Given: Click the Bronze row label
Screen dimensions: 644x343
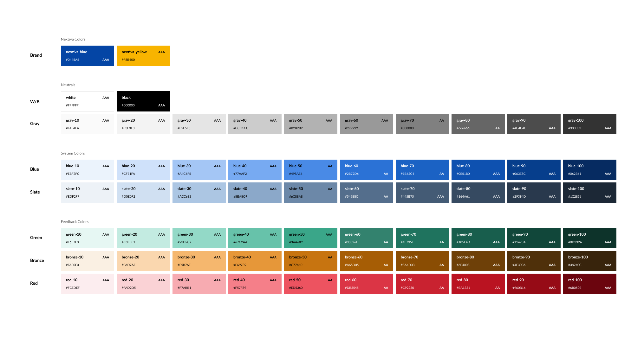Looking at the screenshot, I should [37, 260].
